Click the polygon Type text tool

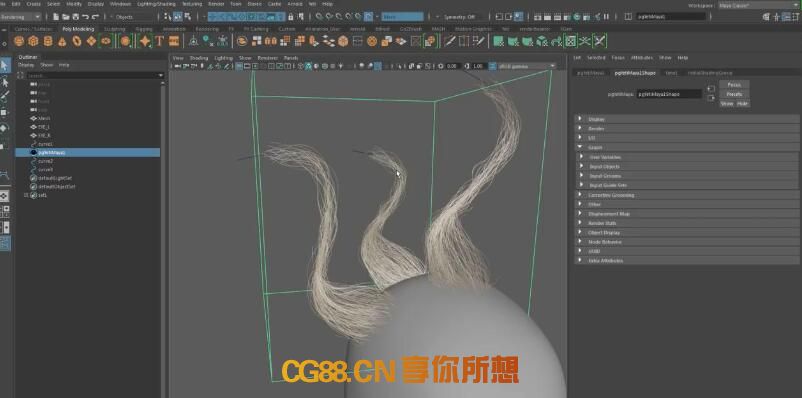[159, 41]
